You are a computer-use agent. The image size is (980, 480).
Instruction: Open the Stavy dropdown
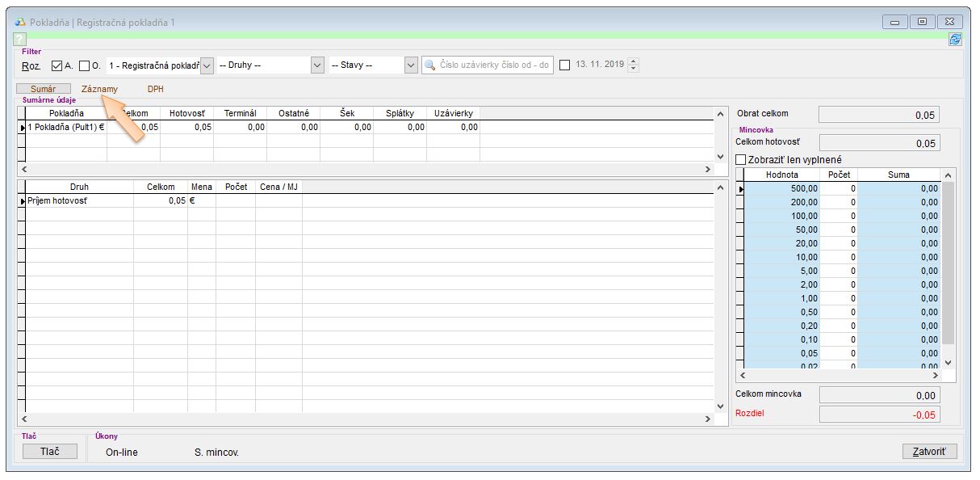pyautogui.click(x=411, y=65)
